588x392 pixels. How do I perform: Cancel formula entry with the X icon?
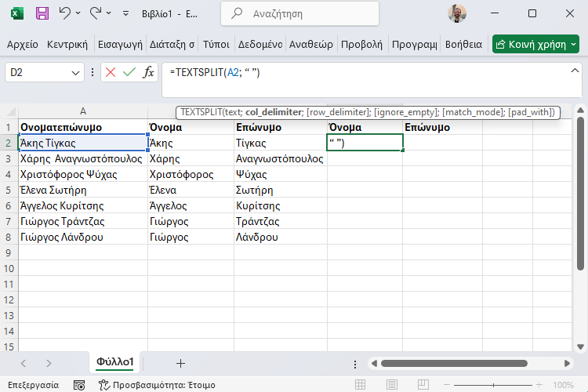point(111,72)
